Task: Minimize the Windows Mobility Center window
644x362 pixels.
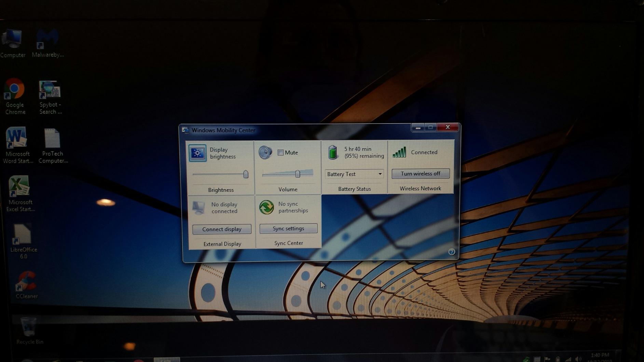Action: [x=417, y=127]
